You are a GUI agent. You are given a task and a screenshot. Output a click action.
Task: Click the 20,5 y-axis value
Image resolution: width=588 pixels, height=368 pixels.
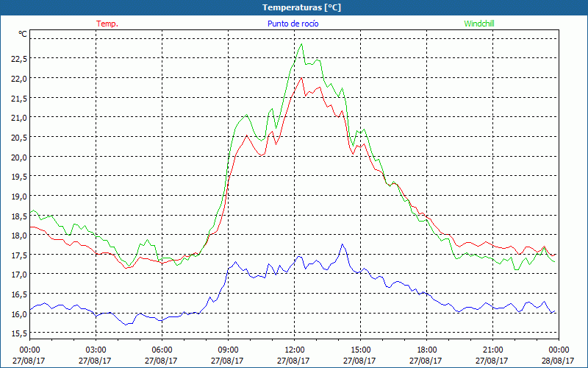[x=18, y=137]
